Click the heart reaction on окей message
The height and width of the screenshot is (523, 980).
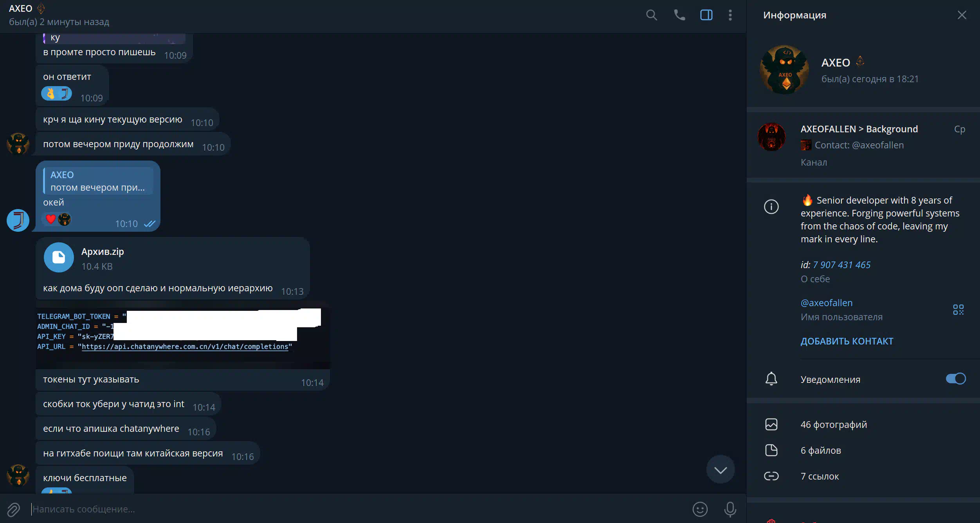tap(50, 219)
